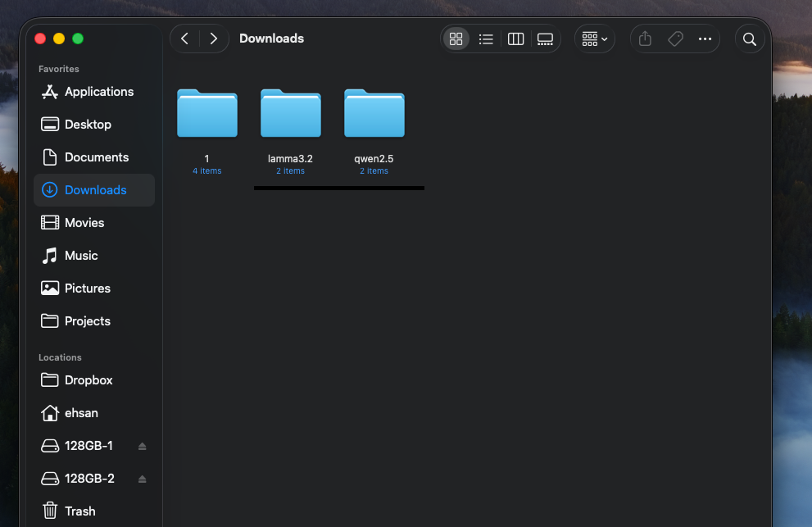Open Applications in the sidebar
The height and width of the screenshot is (527, 812).
click(98, 92)
